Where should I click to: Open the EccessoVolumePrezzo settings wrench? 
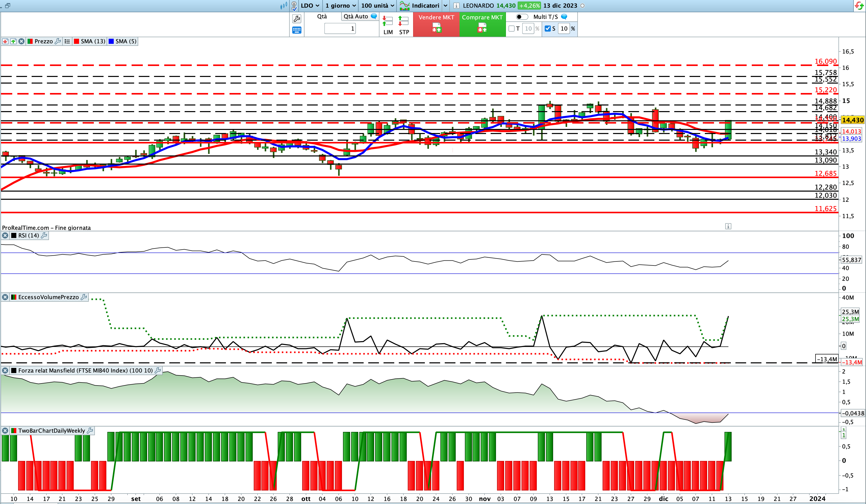click(83, 297)
